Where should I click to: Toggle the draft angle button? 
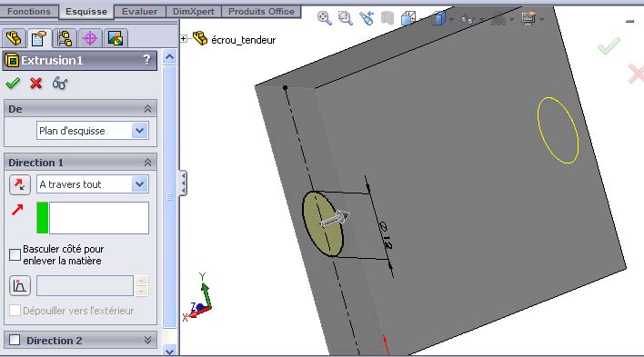[x=20, y=285]
